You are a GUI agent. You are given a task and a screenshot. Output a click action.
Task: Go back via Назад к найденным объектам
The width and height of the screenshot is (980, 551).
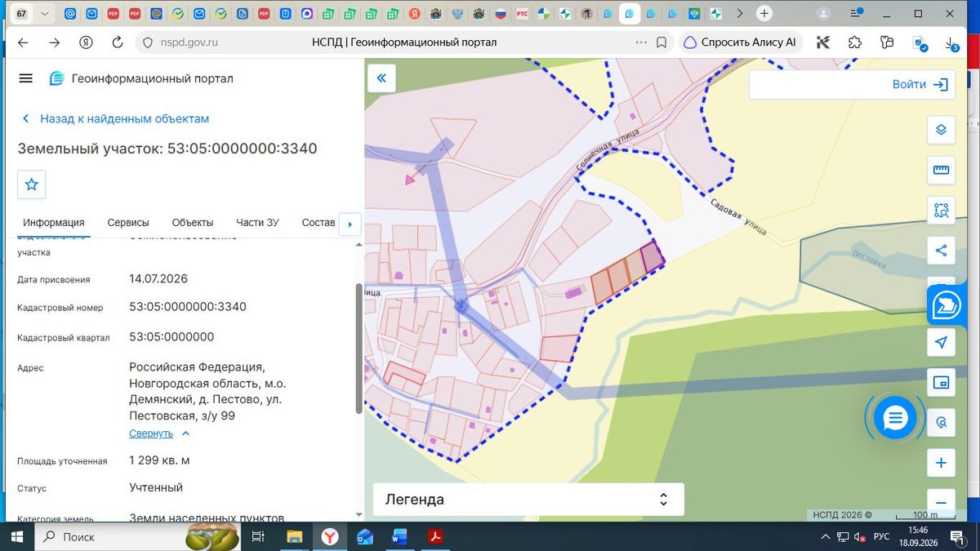tap(116, 118)
